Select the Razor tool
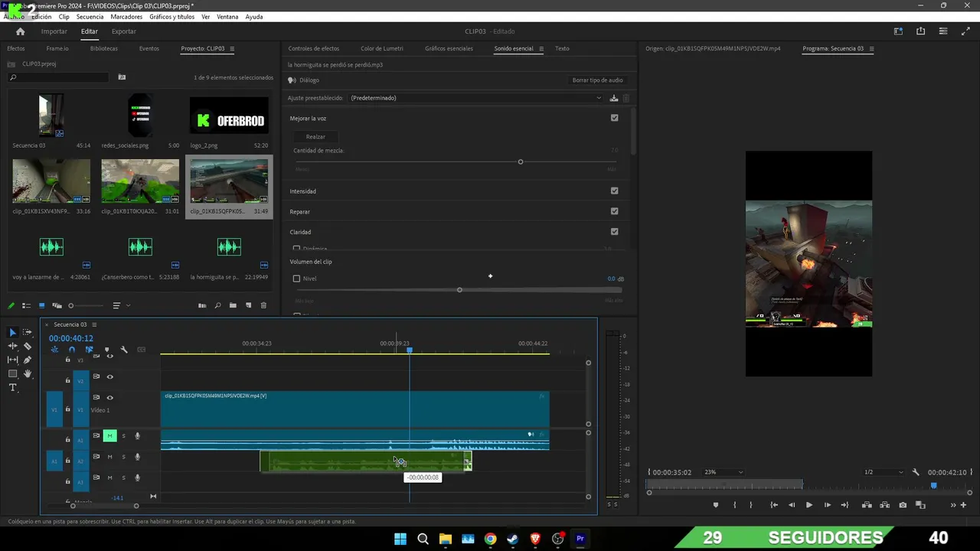980x551 pixels. pos(28,346)
